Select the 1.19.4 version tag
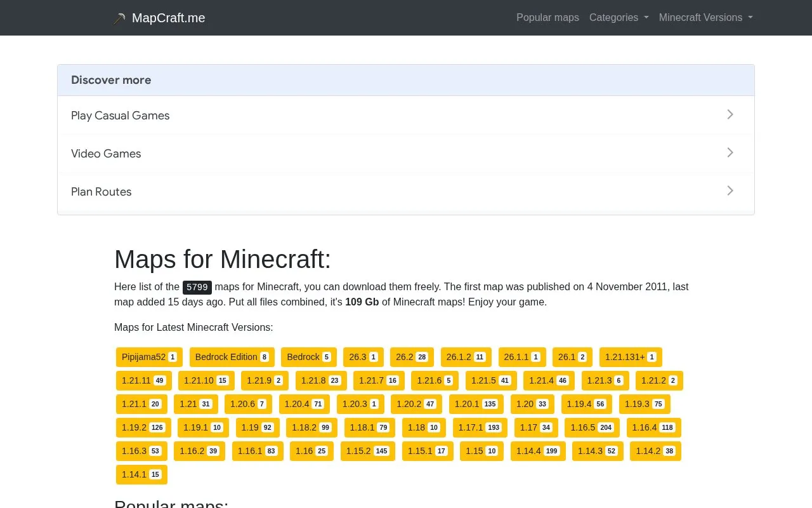Screen dimensions: 812x508 pyautogui.click(x=587, y=404)
